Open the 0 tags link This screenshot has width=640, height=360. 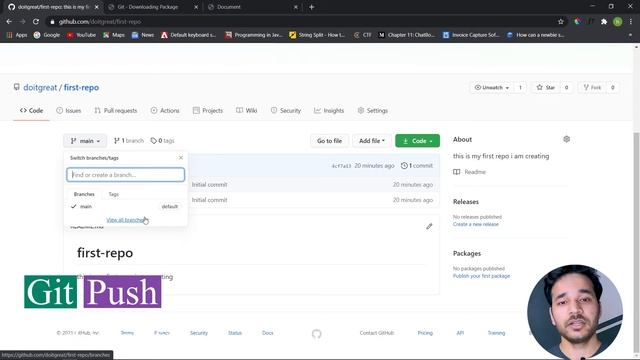point(162,141)
